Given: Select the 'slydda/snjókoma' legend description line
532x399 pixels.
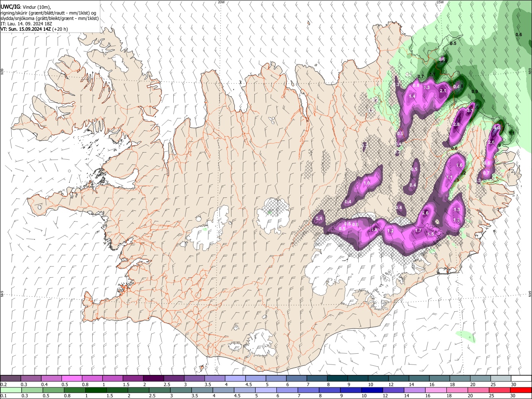Looking at the screenshot, I should coord(49,18).
